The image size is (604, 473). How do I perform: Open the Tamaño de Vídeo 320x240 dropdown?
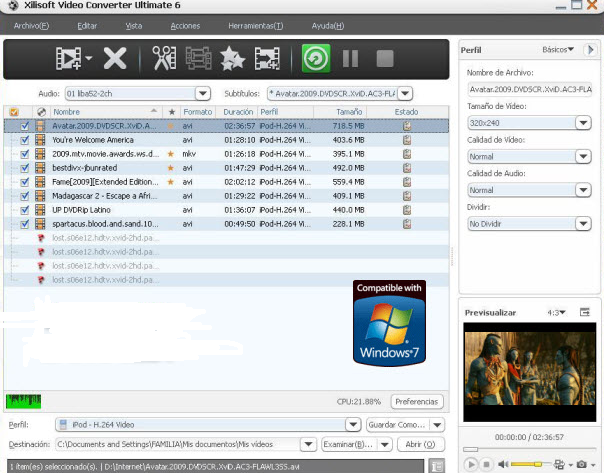(583, 123)
